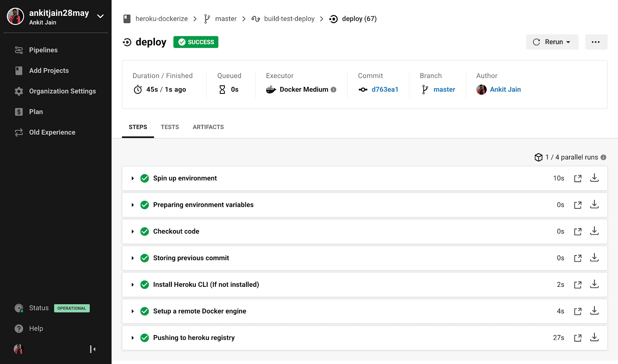The height and width of the screenshot is (364, 618).
Task: Expand the Pushing to heroku registry step
Action: [132, 338]
